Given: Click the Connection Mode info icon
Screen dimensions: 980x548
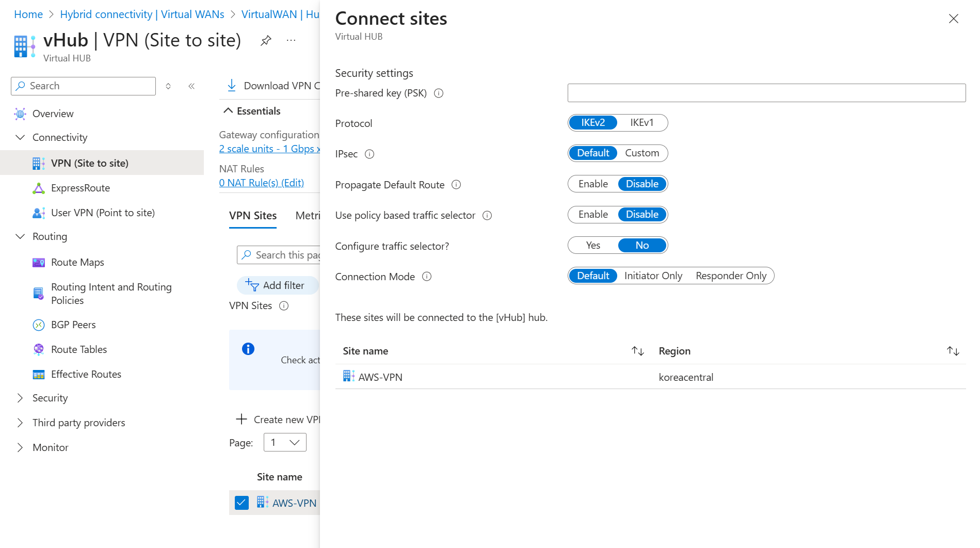Looking at the screenshot, I should [x=427, y=277].
